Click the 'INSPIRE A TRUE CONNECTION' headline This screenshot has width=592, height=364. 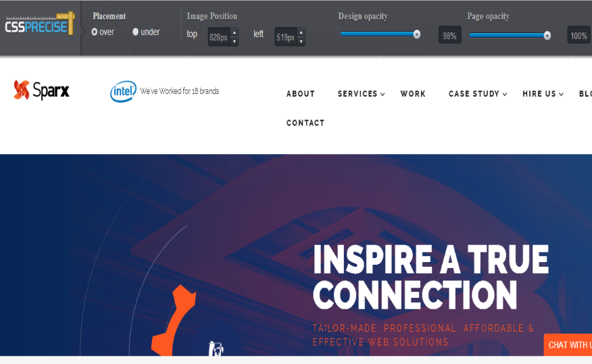(430, 276)
